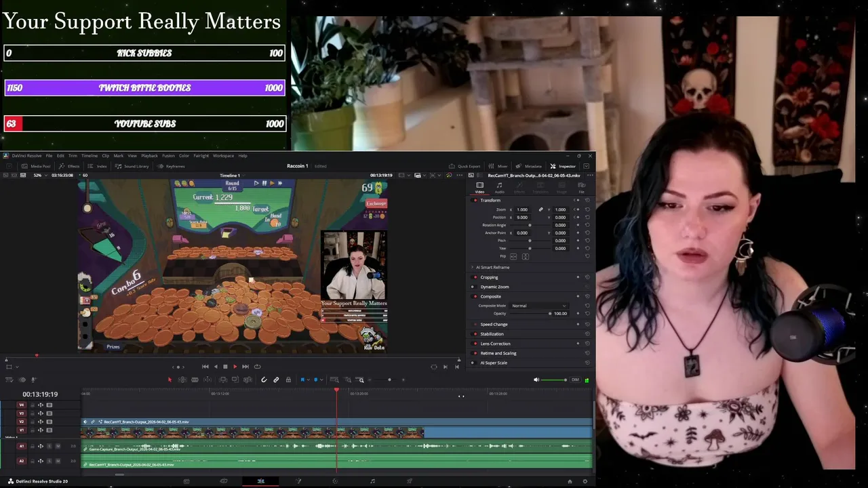Toggle the AI Super Scale switch
This screenshot has height=488, width=868.
(x=474, y=363)
